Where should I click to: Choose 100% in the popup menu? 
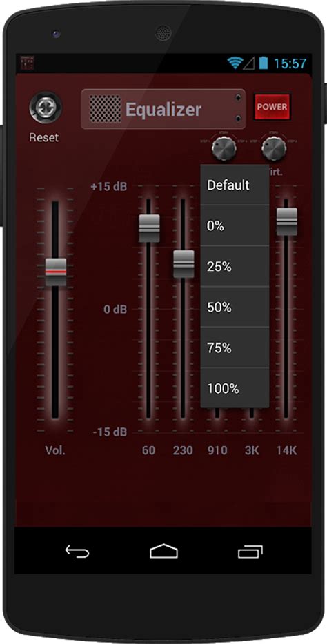(235, 388)
